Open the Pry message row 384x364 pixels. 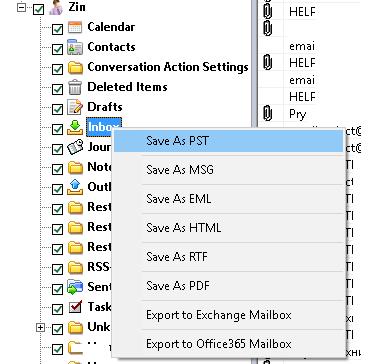[x=297, y=114]
